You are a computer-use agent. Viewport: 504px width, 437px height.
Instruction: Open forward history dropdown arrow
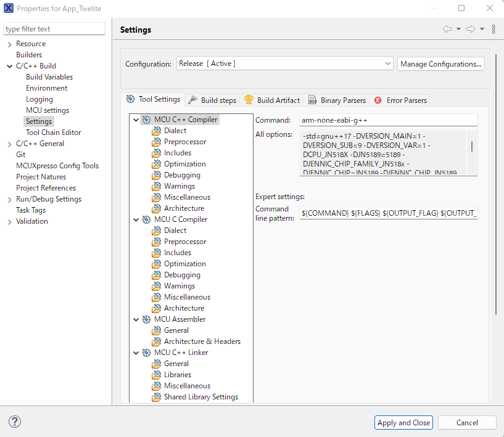coord(482,29)
